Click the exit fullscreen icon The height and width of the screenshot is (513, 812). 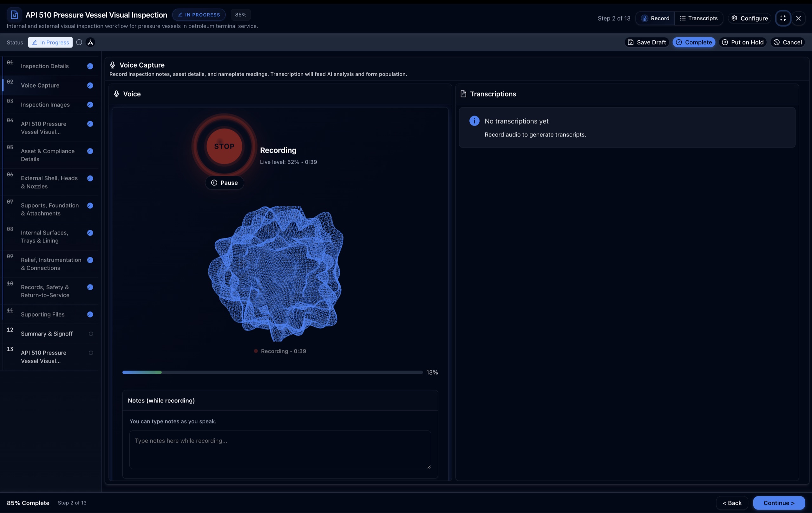tap(783, 18)
